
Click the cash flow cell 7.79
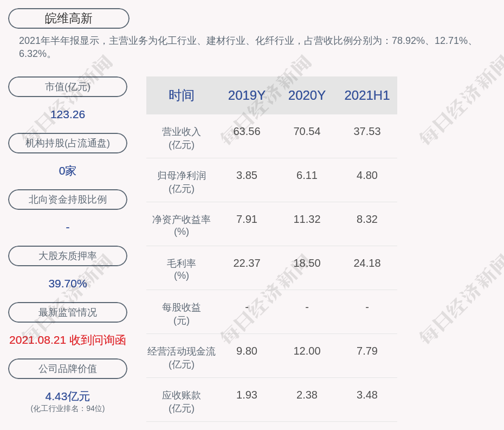367,351
